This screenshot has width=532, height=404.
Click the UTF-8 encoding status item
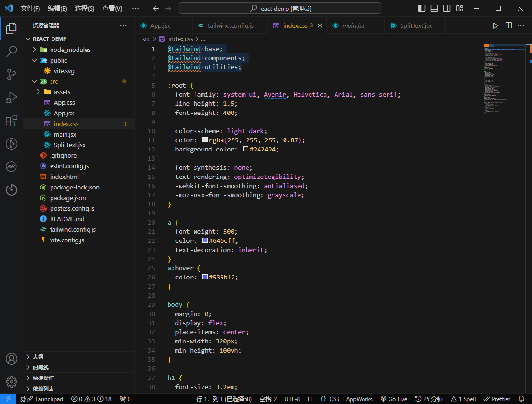292,399
